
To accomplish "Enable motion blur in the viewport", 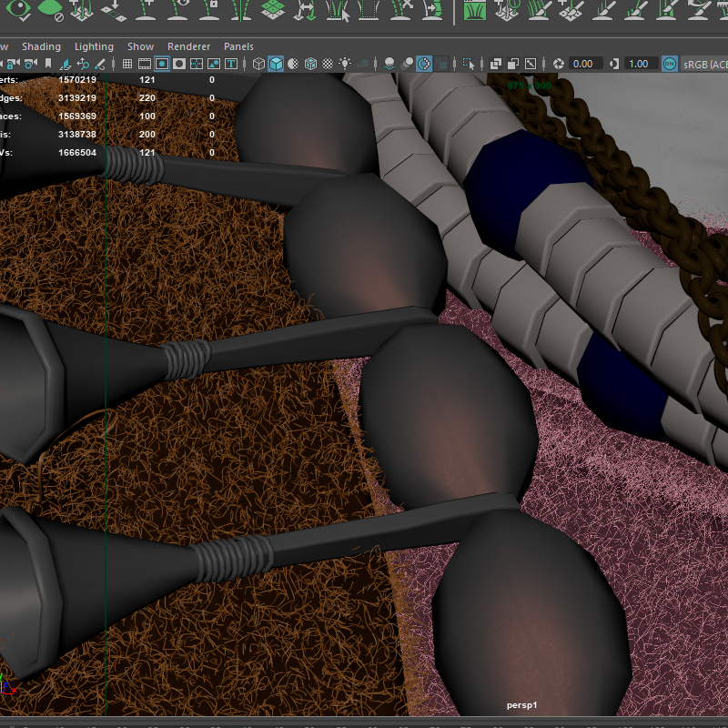I will click(x=406, y=64).
